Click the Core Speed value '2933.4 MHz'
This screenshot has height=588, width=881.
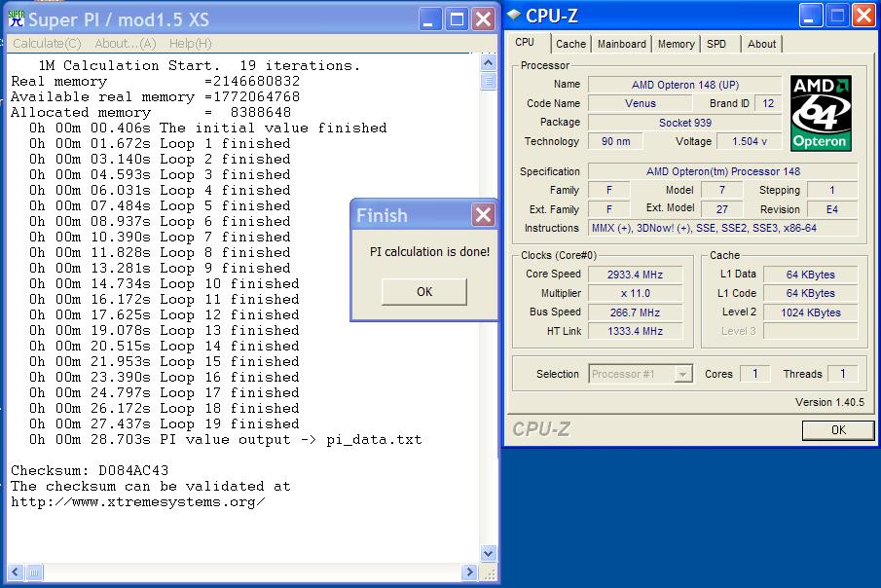click(635, 275)
